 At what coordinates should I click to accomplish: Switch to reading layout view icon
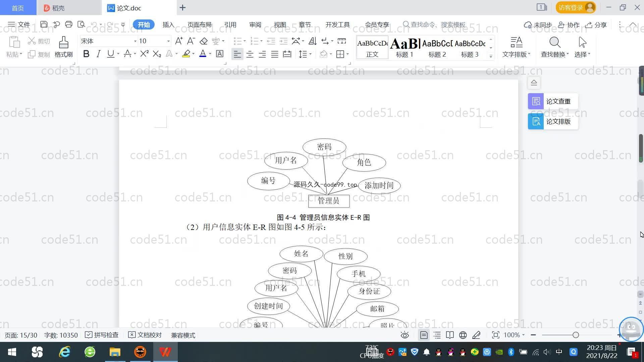pyautogui.click(x=450, y=335)
